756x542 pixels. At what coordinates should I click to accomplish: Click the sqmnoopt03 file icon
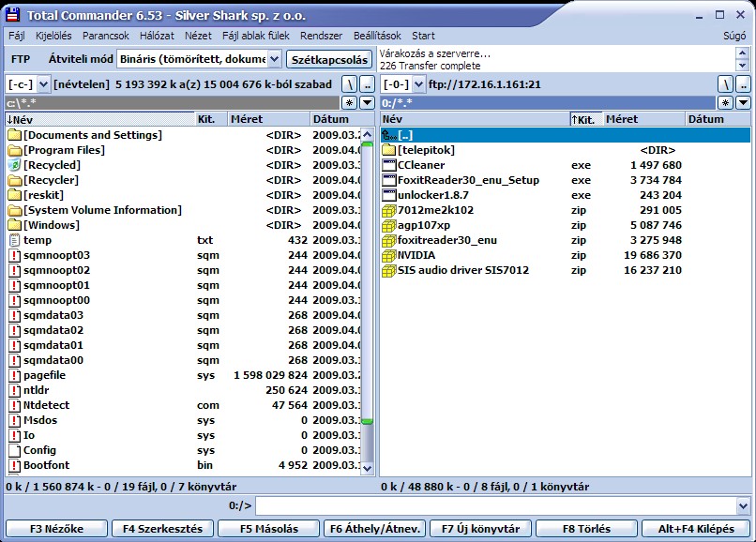tap(15, 255)
